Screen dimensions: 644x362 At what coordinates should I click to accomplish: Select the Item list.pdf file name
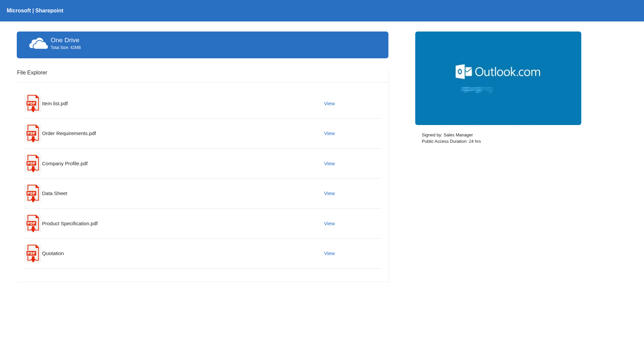click(55, 104)
